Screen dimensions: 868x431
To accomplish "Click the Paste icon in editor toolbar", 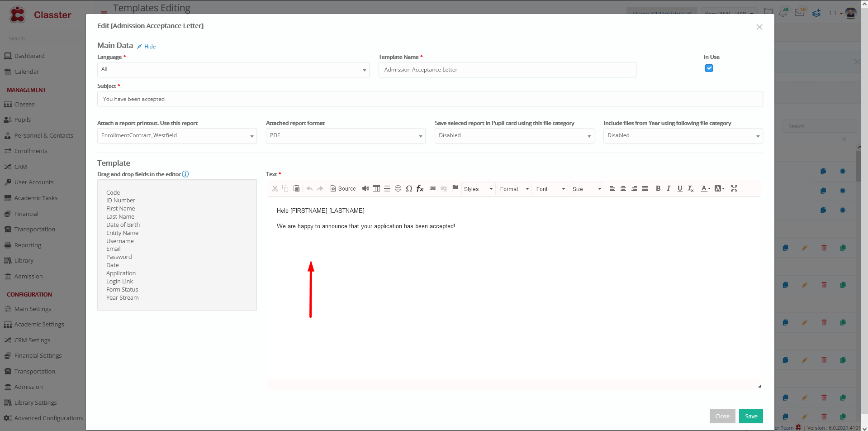I will click(296, 188).
